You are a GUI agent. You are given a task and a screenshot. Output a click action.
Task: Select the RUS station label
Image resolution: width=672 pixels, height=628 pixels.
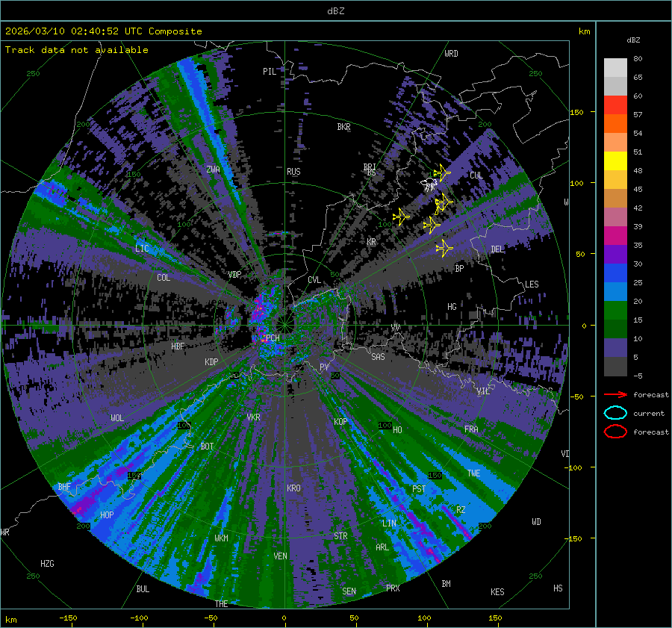(x=293, y=172)
